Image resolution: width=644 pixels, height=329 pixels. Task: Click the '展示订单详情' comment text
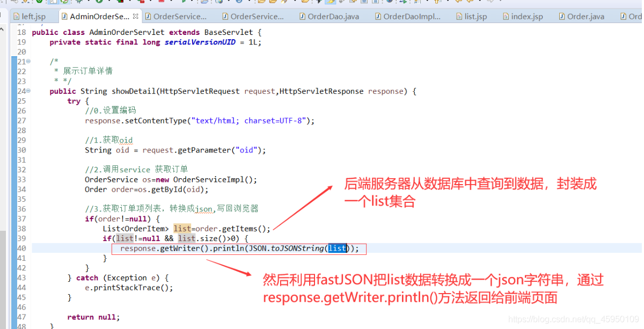[87, 71]
